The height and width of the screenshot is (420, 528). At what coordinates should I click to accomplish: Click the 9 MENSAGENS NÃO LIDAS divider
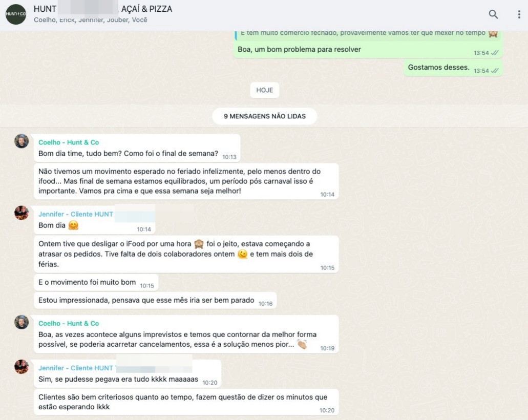[264, 116]
